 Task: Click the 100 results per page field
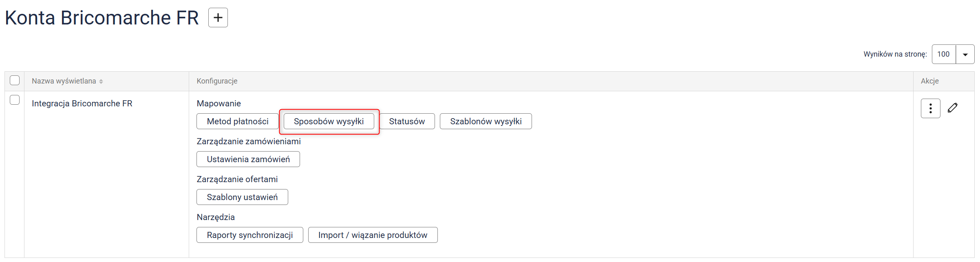coord(943,55)
